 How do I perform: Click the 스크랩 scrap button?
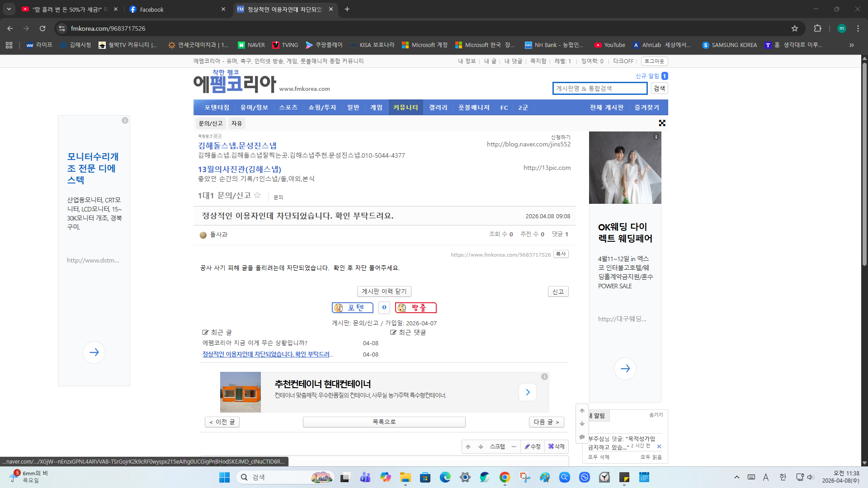click(497, 446)
